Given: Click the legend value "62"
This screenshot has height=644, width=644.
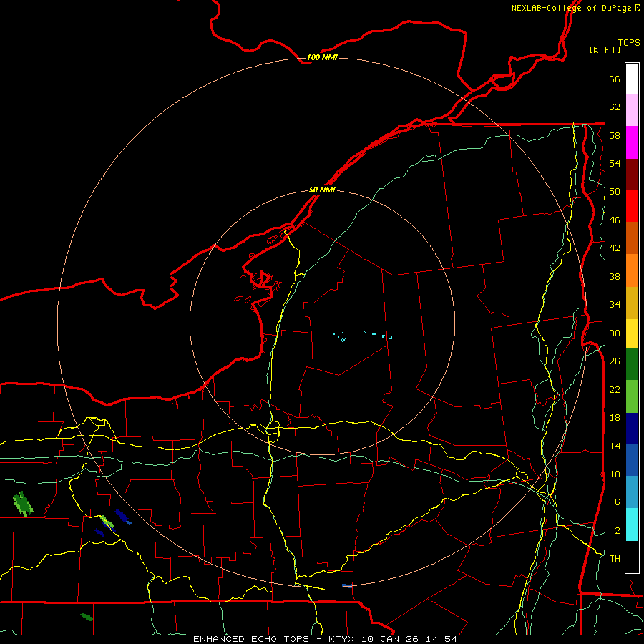Looking at the screenshot, I should coord(615,107).
